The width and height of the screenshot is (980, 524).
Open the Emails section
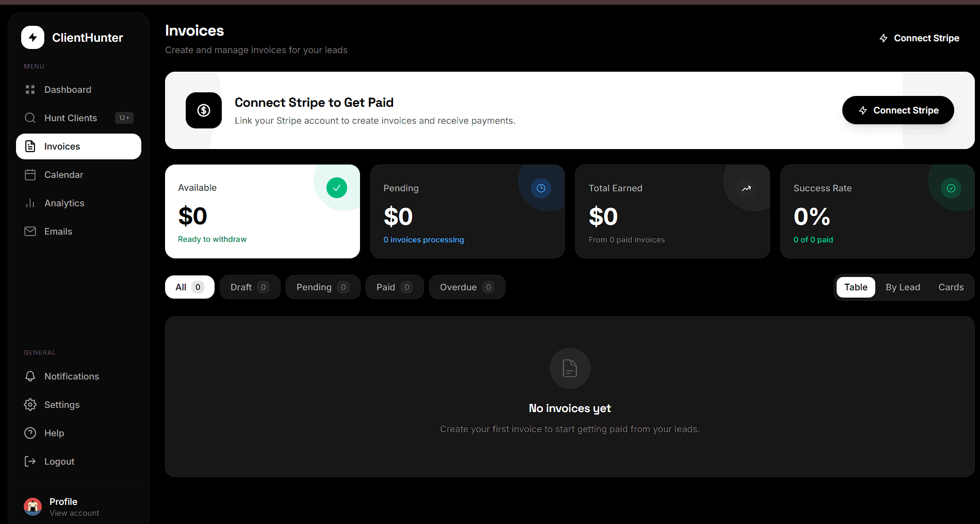point(58,231)
